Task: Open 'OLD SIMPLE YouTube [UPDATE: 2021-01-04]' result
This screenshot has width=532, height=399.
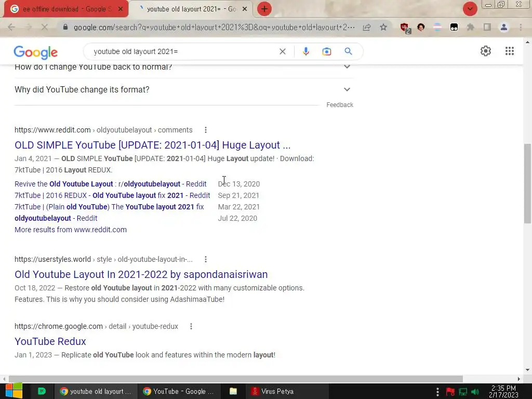Action: tap(153, 145)
